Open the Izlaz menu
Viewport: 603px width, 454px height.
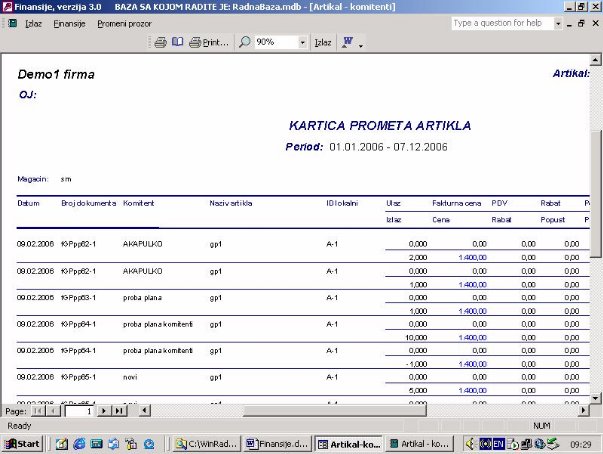point(33,22)
